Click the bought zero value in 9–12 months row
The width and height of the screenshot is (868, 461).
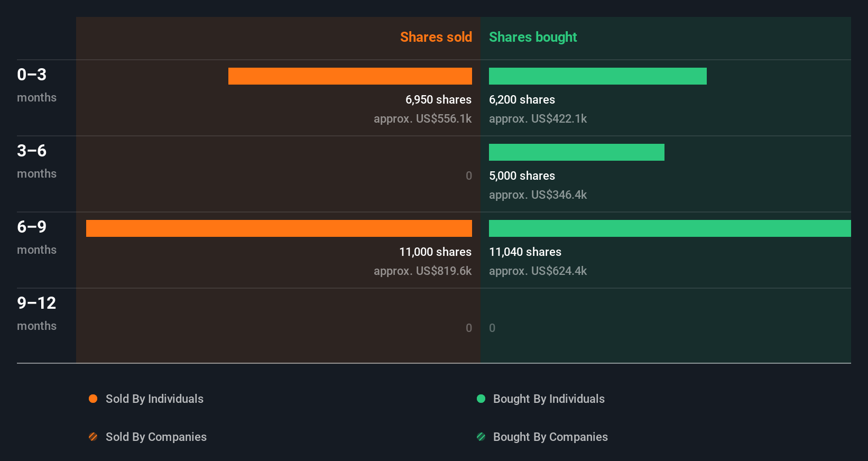492,328
